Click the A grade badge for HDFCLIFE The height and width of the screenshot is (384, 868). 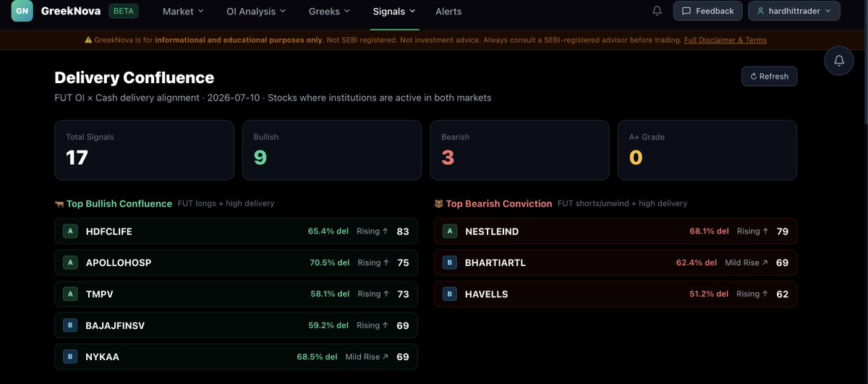pyautogui.click(x=70, y=231)
